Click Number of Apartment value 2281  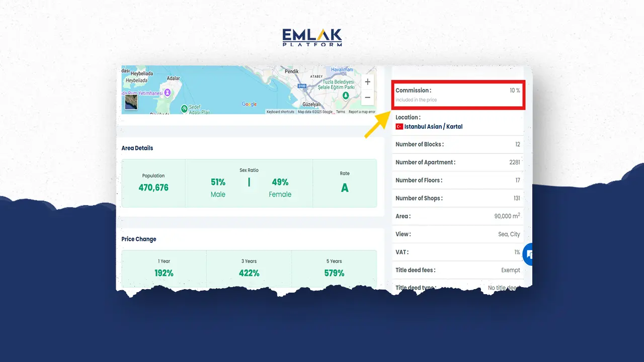tap(515, 162)
